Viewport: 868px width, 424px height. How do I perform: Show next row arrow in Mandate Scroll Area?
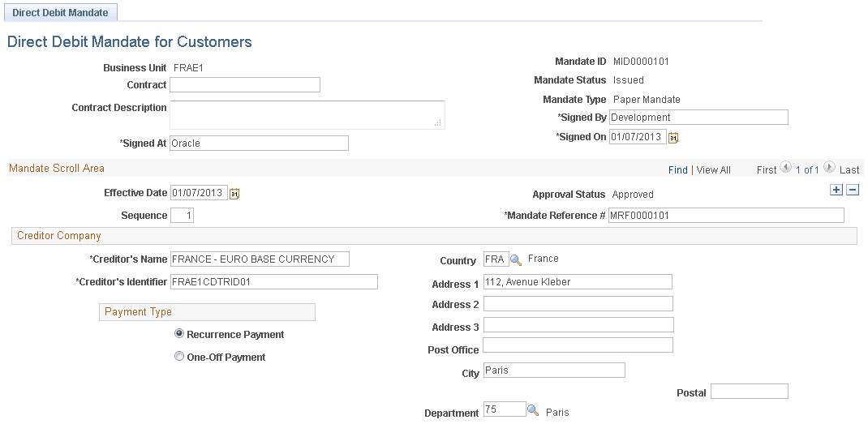(x=829, y=167)
